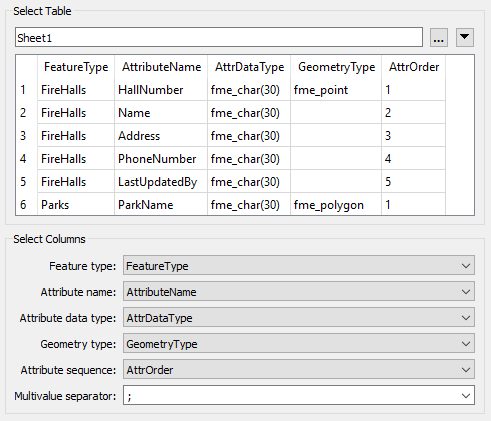Screen dimensions: 491x421
Task: Click empty GeometryType cell in Name row
Action: (336, 113)
